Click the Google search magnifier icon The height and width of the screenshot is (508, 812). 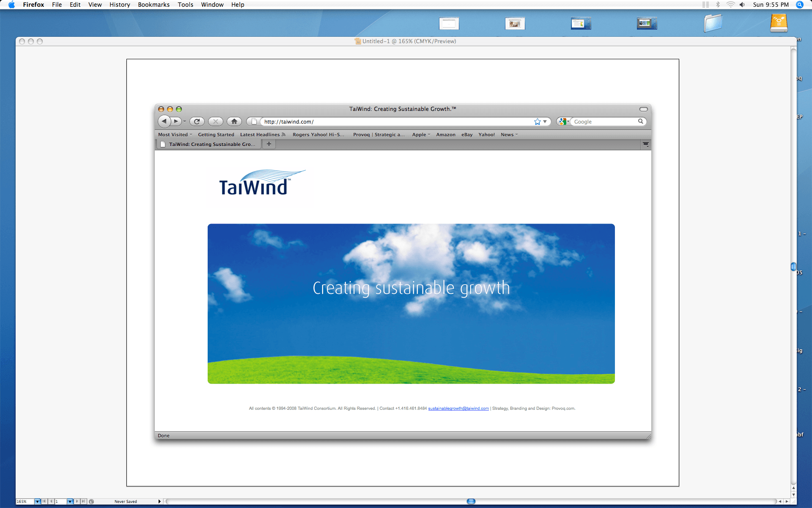(641, 121)
